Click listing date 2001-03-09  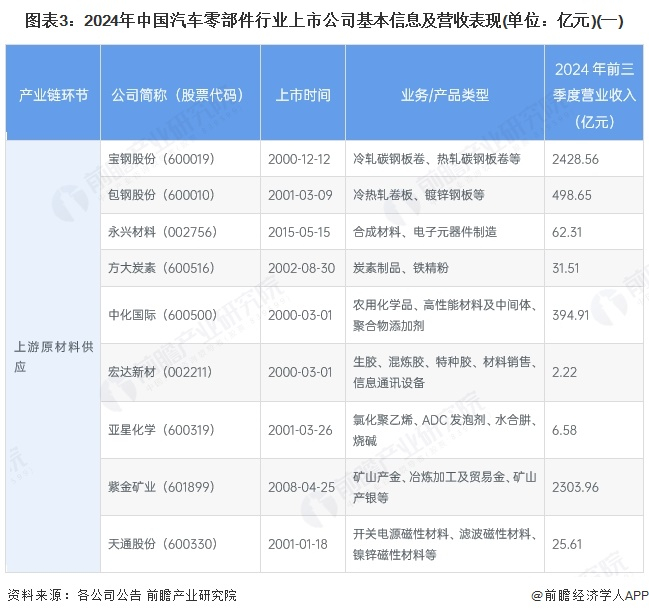[300, 195]
